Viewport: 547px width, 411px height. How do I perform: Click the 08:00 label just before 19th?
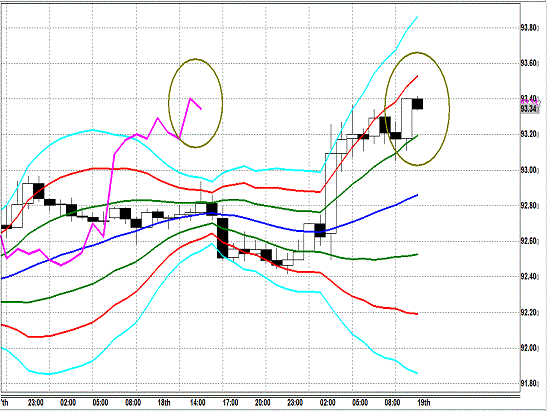(x=392, y=403)
